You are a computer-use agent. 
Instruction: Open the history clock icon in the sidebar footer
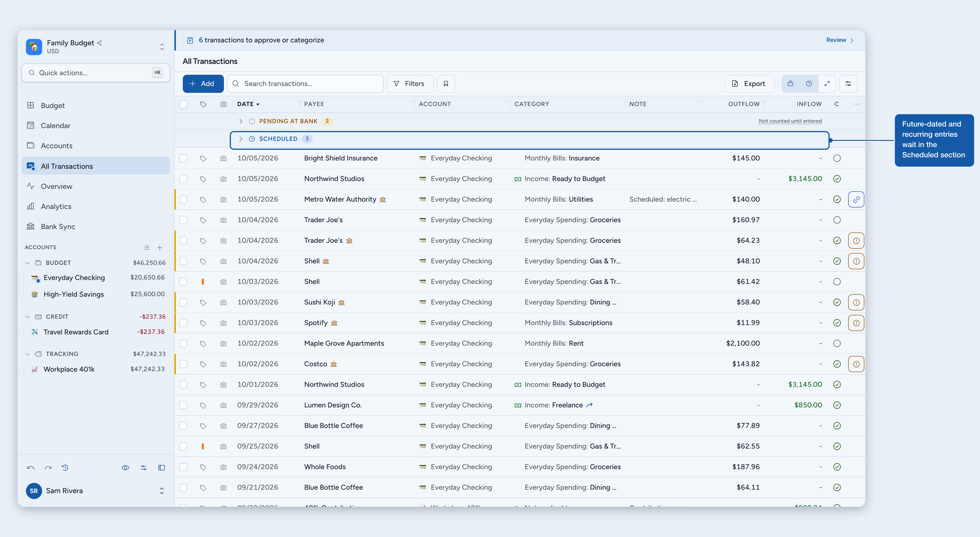pos(65,468)
